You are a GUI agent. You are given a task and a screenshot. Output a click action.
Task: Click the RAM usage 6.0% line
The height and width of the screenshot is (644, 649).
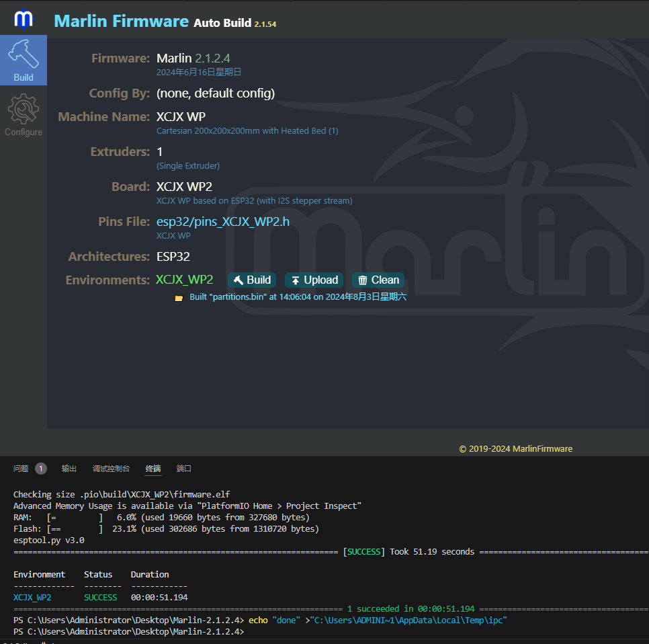tap(161, 517)
